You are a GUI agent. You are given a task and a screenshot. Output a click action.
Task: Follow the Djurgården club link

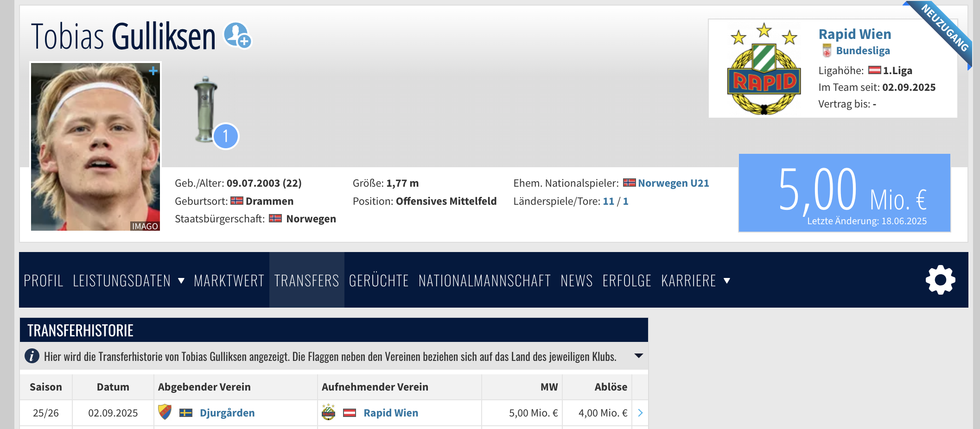pos(227,413)
